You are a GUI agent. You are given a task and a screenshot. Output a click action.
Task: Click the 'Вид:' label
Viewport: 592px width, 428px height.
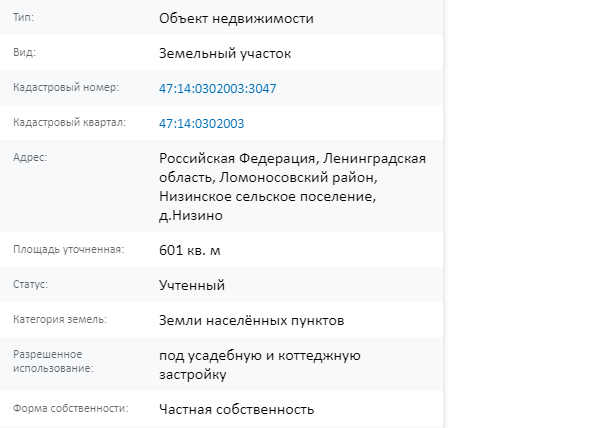point(25,52)
